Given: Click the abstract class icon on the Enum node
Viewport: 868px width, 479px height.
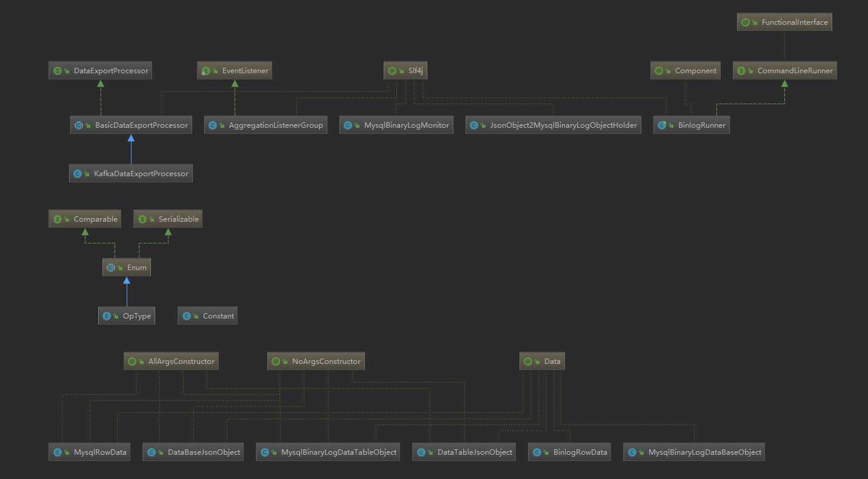Looking at the screenshot, I should coord(111,268).
